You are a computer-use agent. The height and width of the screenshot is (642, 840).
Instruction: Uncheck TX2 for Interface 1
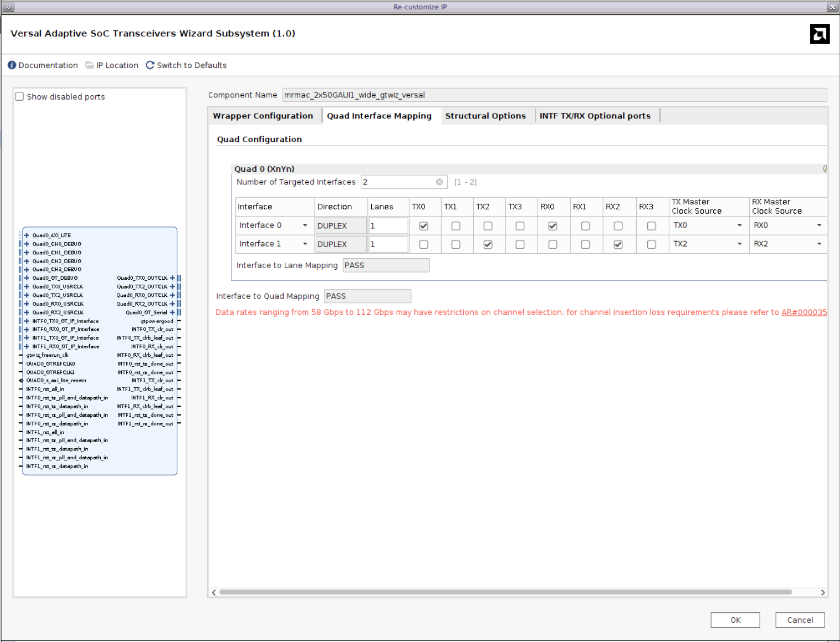[x=488, y=244]
